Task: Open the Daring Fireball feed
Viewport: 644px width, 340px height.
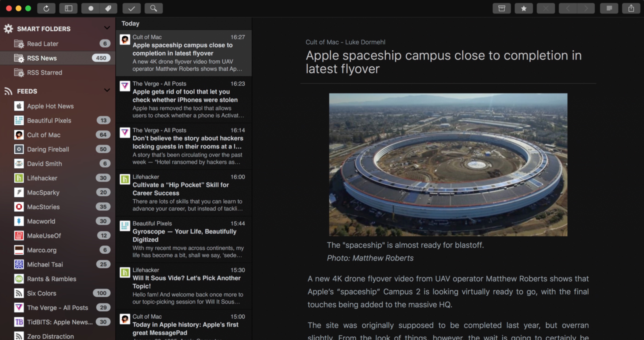Action: coord(58,149)
